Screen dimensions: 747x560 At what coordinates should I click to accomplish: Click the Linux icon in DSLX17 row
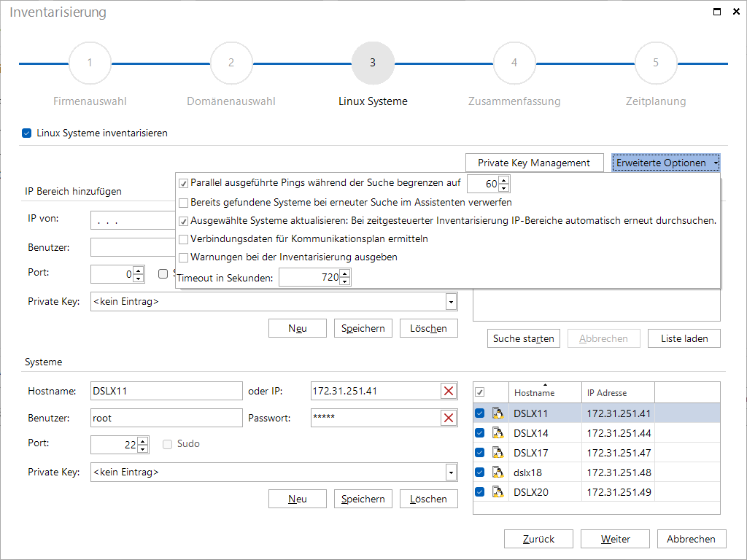(498, 452)
